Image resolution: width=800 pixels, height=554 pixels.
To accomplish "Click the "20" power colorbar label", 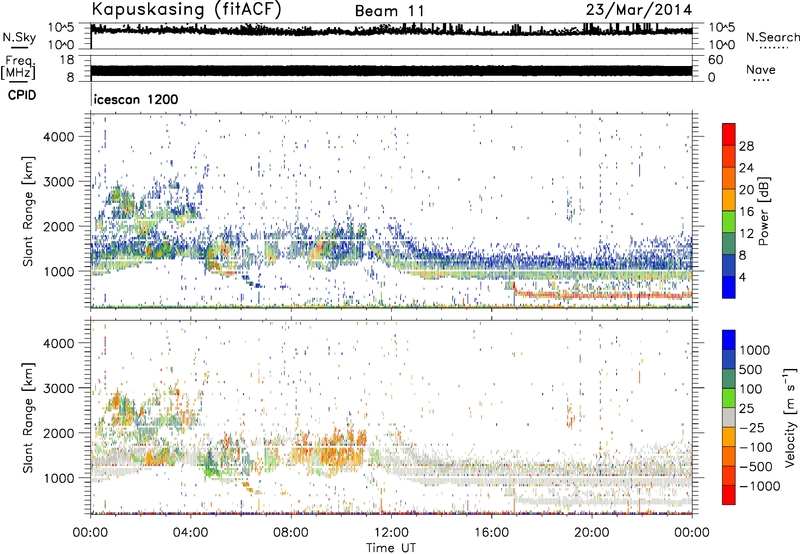I will [x=746, y=190].
